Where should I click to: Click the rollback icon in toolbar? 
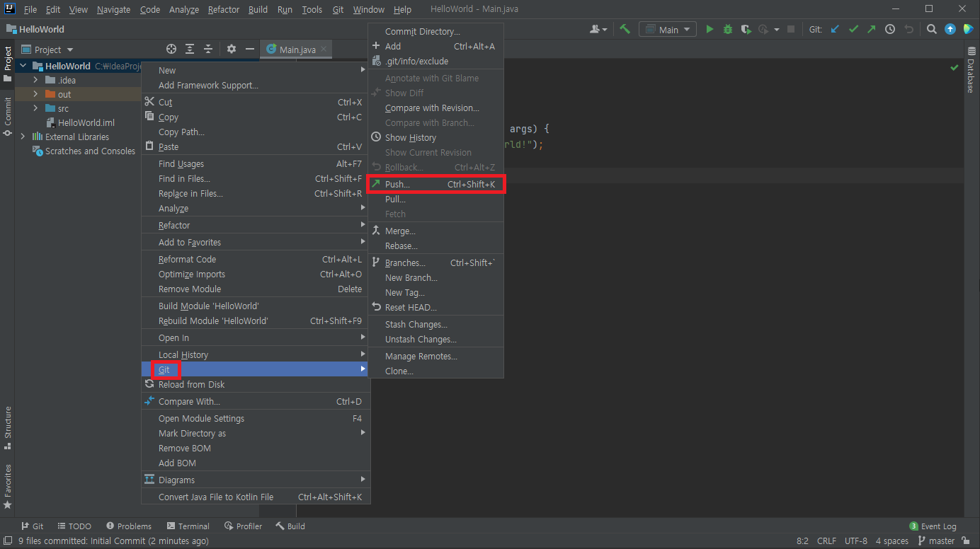point(909,29)
